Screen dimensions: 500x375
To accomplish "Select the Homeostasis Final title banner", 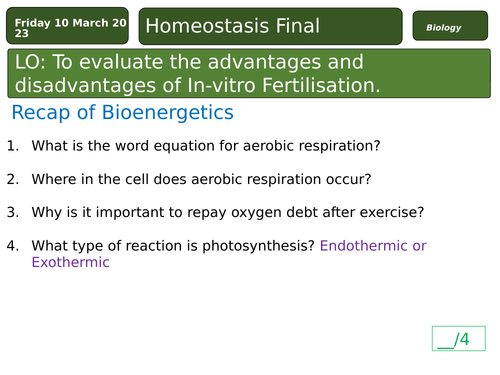I will (270, 26).
